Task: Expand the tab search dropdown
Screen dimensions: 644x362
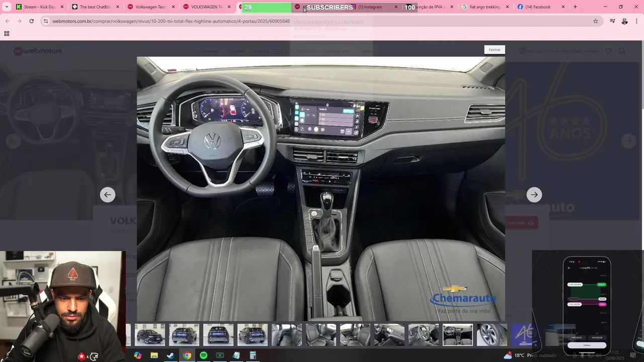Action: [7, 7]
